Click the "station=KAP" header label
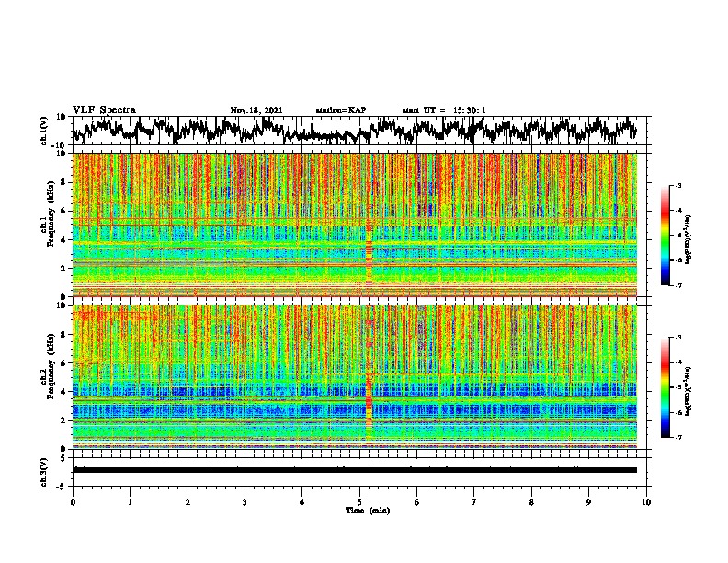Screen dimensions: 728x563 pyautogui.click(x=341, y=110)
